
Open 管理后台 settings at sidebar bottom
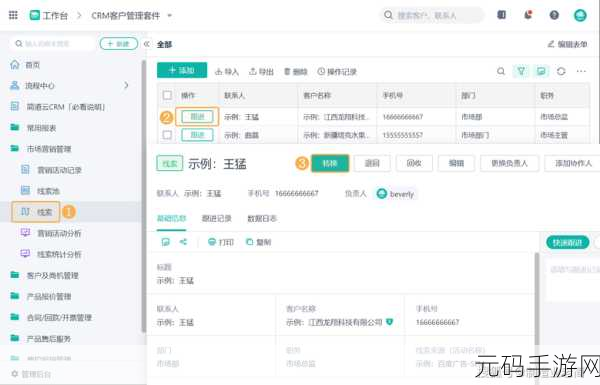pos(31,374)
